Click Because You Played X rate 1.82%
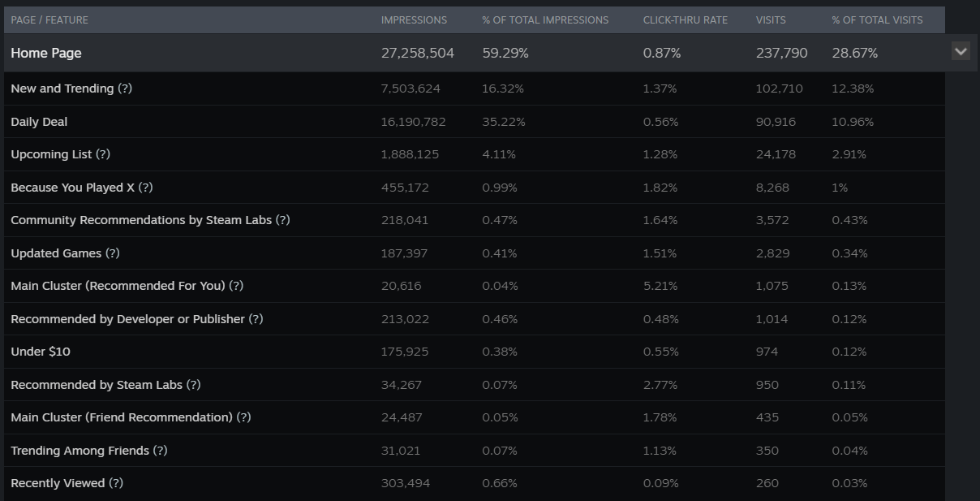This screenshot has width=980, height=501. (x=660, y=188)
